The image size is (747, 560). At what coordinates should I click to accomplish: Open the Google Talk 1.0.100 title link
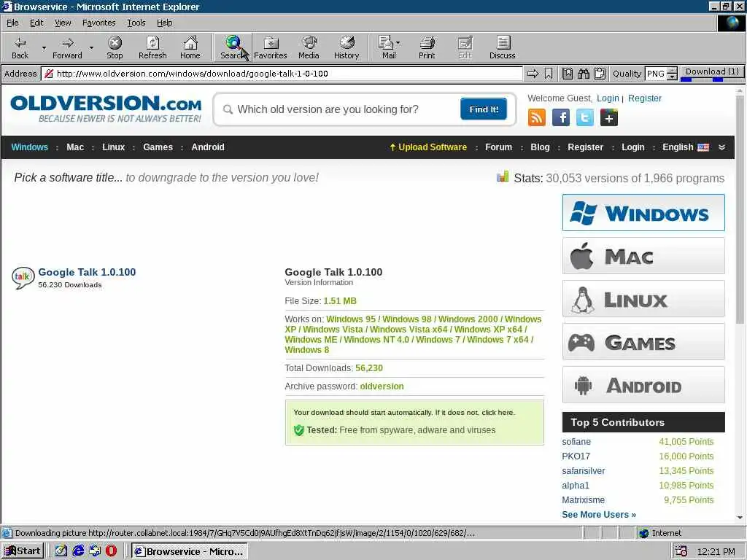(87, 272)
